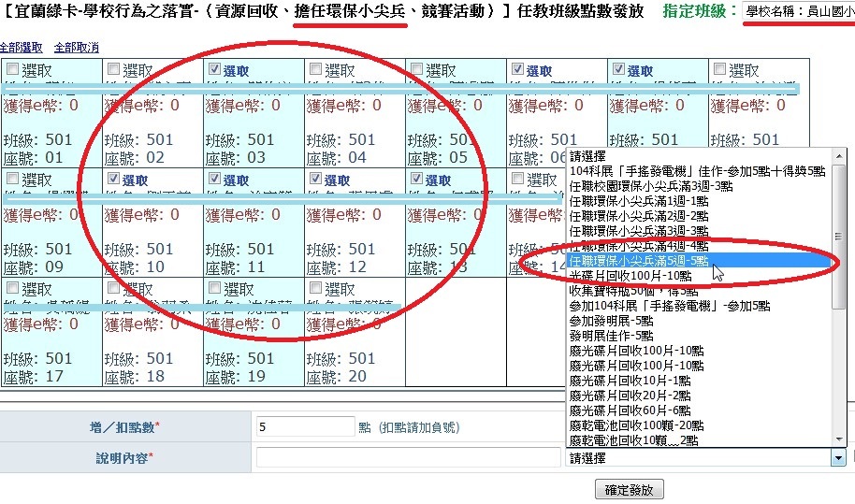
Task: Click the 增／扣點數 points input field
Action: point(305,426)
